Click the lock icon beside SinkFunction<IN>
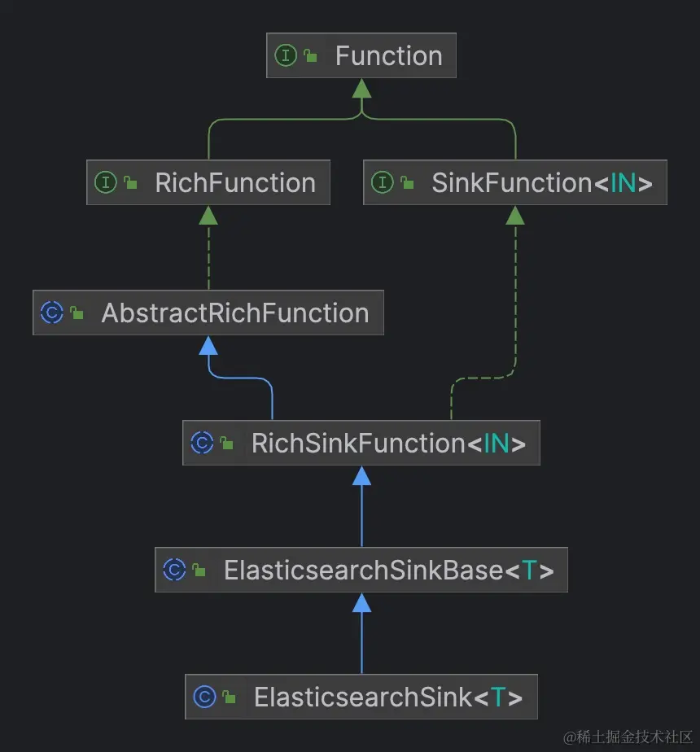 click(x=407, y=183)
